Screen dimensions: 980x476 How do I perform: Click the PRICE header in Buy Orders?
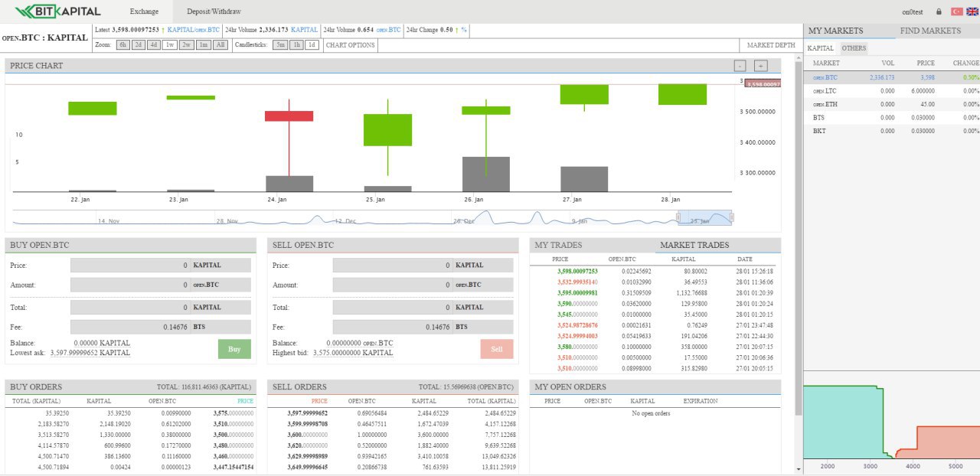click(x=245, y=401)
